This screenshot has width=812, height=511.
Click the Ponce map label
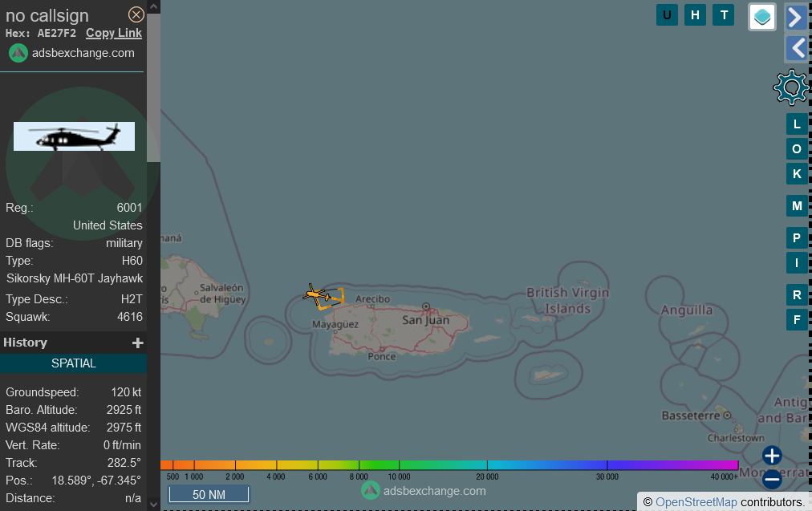[x=382, y=356]
